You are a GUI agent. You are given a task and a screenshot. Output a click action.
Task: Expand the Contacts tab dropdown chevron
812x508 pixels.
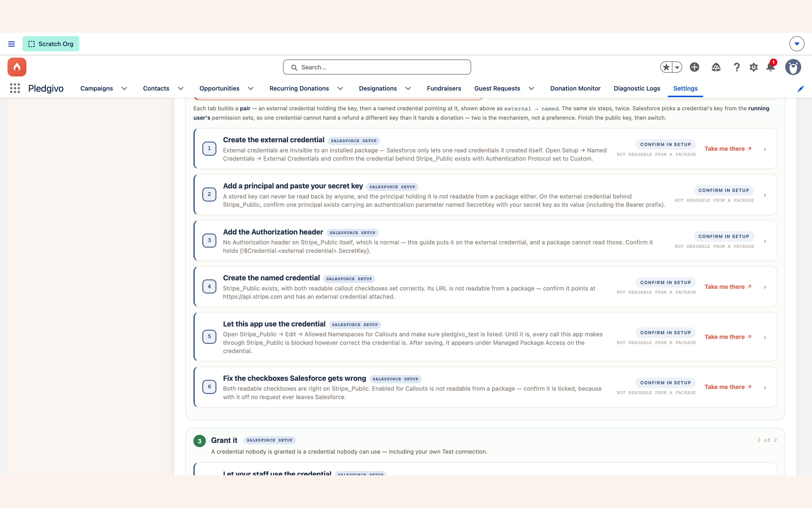coord(181,88)
